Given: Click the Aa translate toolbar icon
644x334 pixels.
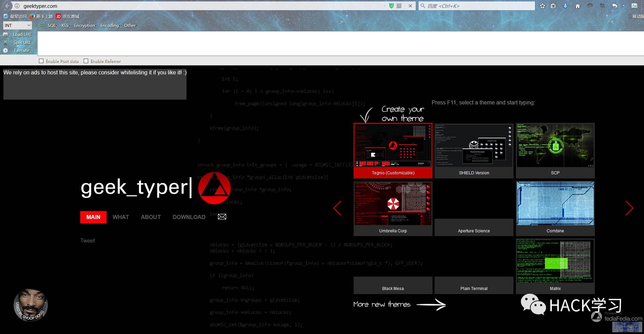Looking at the screenshot, I should coord(634,6).
